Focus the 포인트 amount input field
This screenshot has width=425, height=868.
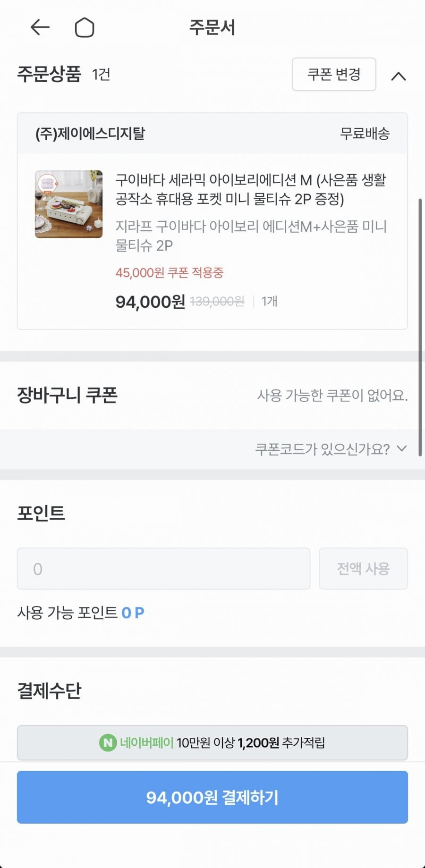pos(163,569)
